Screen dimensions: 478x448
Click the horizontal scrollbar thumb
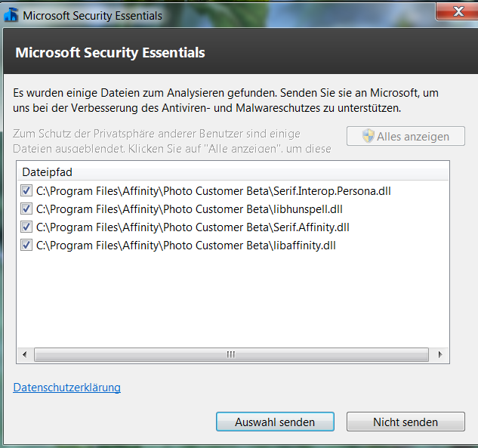point(231,354)
